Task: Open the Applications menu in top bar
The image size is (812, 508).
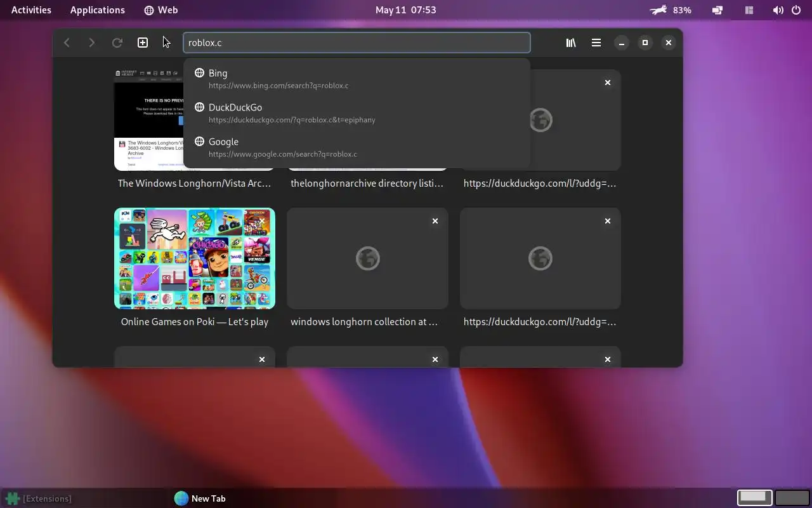Action: 98,10
